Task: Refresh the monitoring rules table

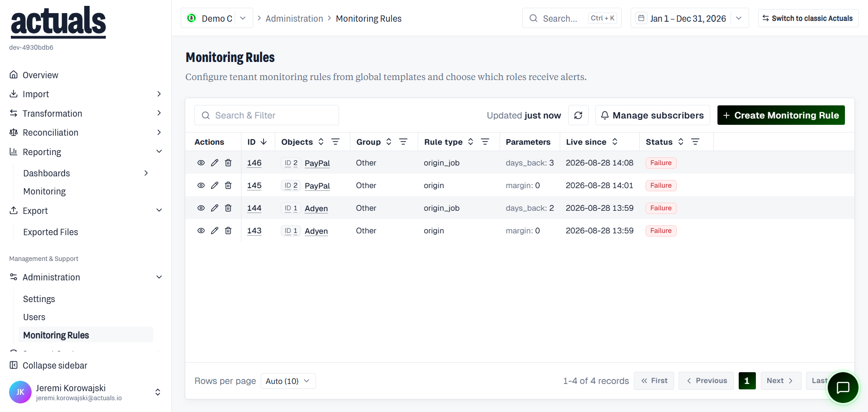Action: pyautogui.click(x=578, y=115)
